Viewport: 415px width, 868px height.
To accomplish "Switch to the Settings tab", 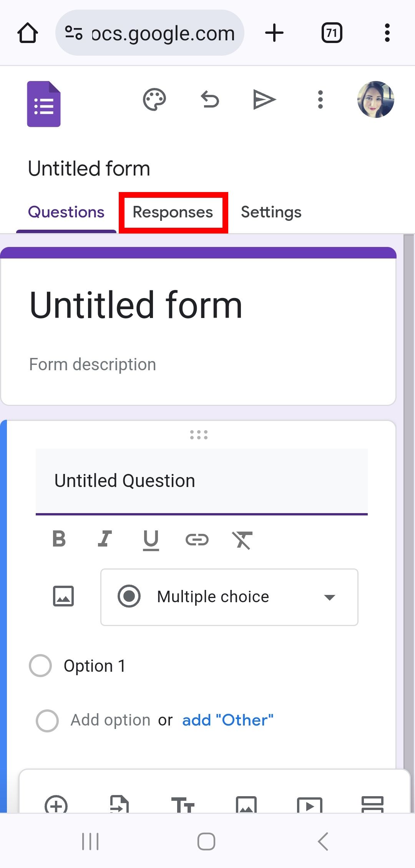I will point(271,212).
